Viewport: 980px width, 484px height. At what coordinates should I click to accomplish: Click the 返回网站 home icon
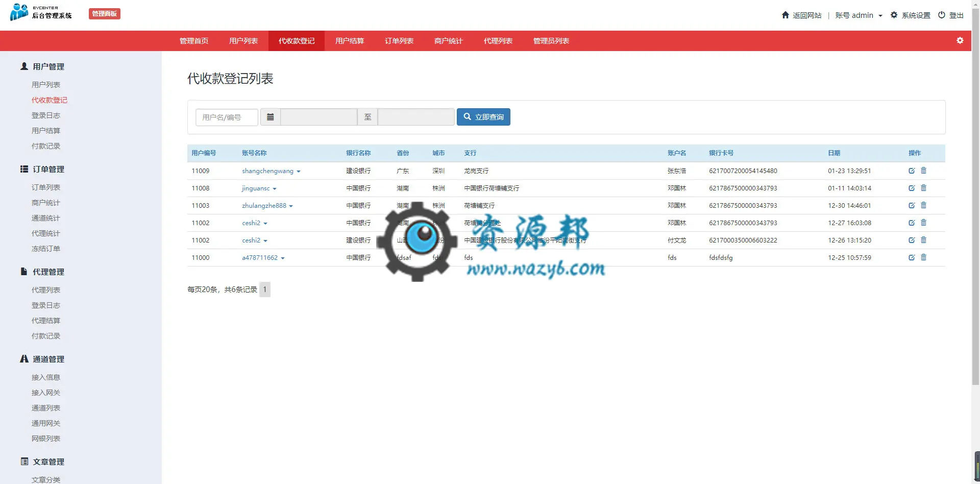[786, 15]
